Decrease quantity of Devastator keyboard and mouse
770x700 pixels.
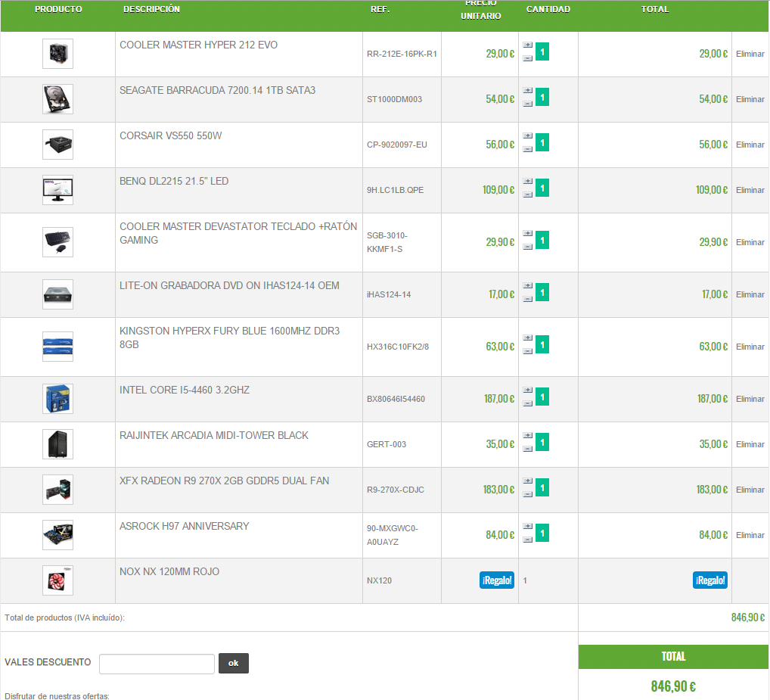(527, 247)
